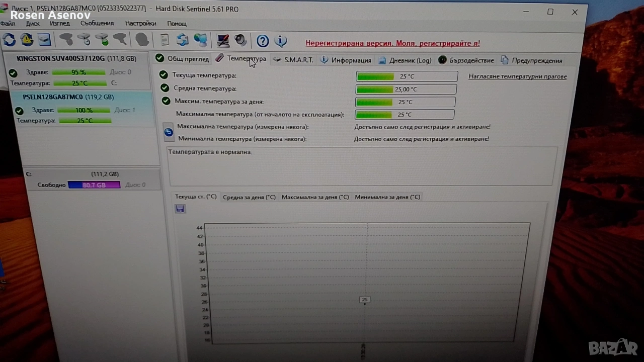Open the Настройки menu
The image size is (644, 362).
click(x=141, y=23)
